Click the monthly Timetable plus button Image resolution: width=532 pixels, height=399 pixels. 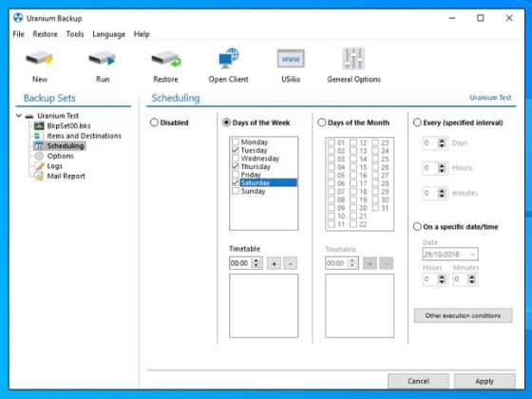click(x=370, y=263)
